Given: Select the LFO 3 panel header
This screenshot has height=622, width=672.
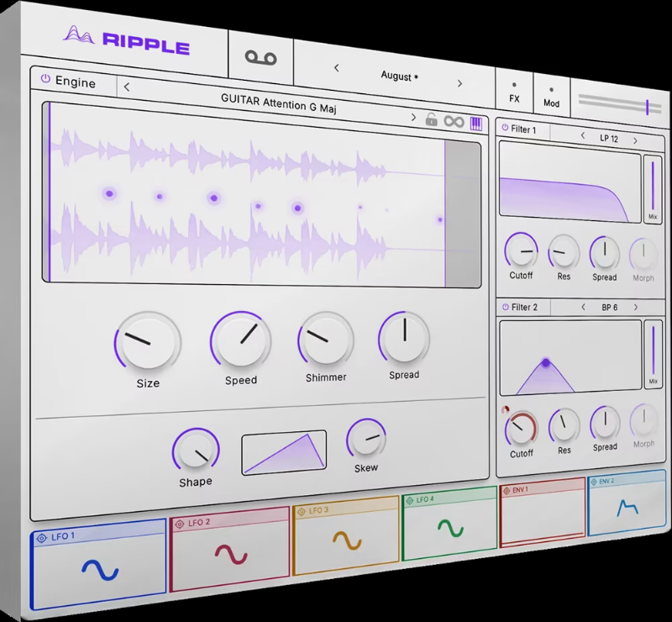Looking at the screenshot, I should 345,509.
